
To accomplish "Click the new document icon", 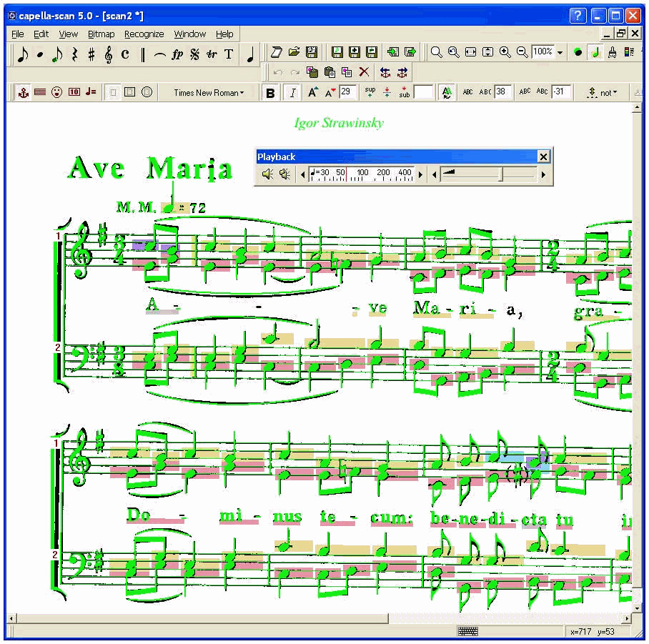I will pyautogui.click(x=276, y=52).
